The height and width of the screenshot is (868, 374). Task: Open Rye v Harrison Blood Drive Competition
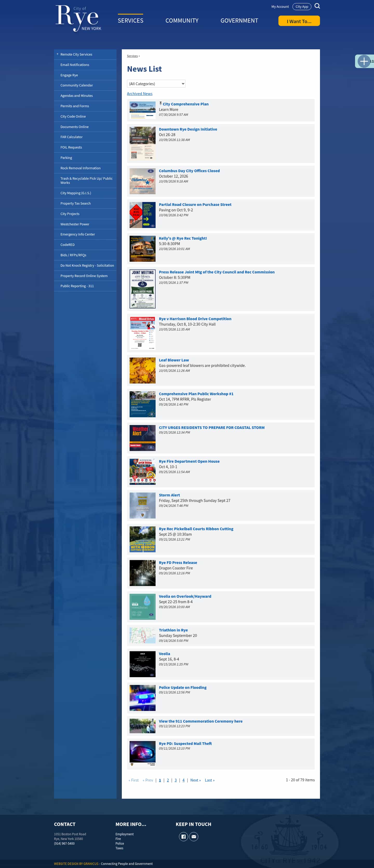195,319
